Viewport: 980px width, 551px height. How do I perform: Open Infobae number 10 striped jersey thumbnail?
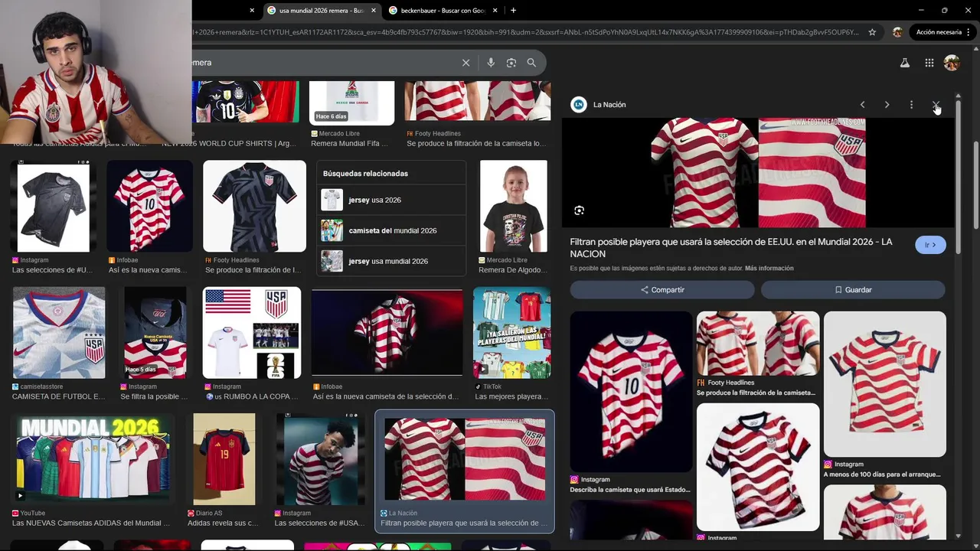tap(149, 206)
